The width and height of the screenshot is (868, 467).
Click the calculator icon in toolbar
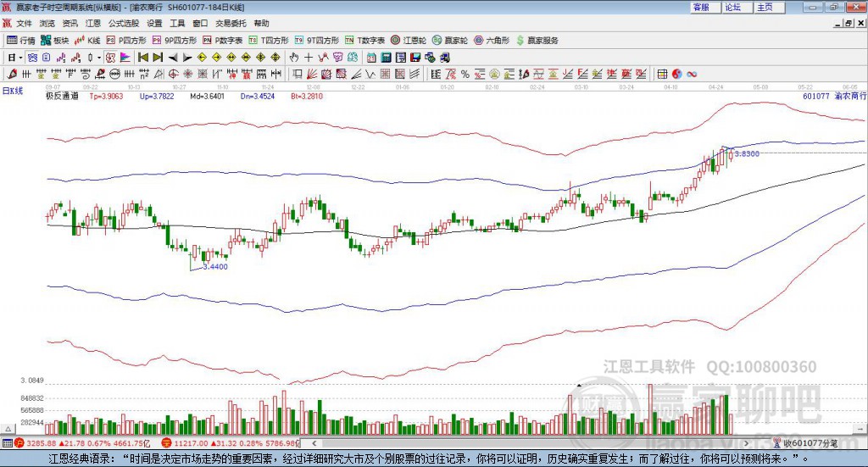point(386,58)
